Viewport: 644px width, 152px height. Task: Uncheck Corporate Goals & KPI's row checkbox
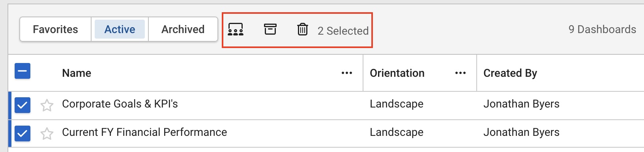22,105
